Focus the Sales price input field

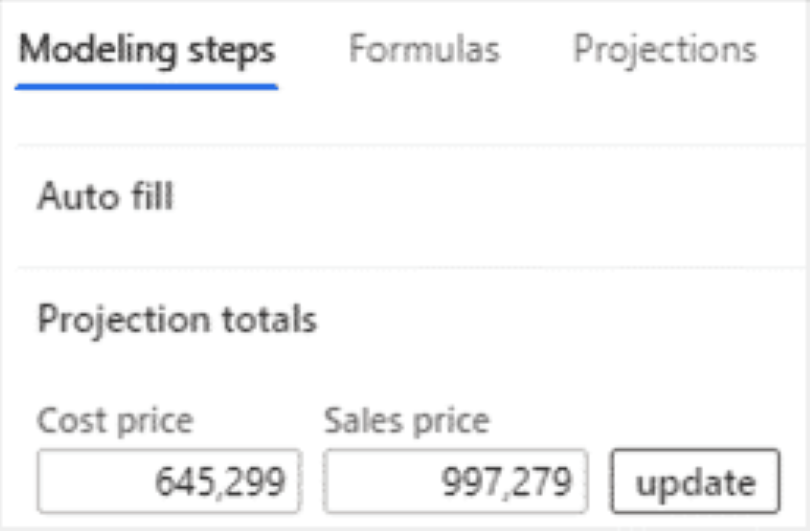pyautogui.click(x=456, y=482)
